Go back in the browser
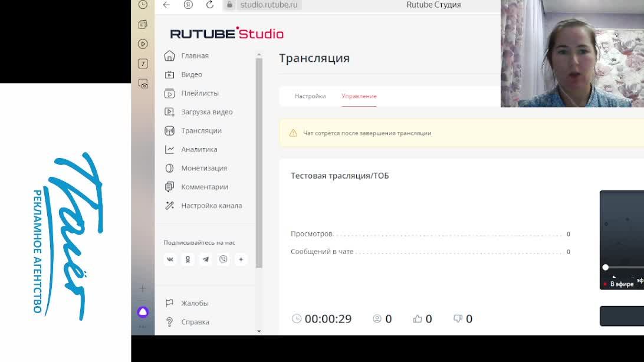Viewport: 644px width, 362px height. point(166,5)
